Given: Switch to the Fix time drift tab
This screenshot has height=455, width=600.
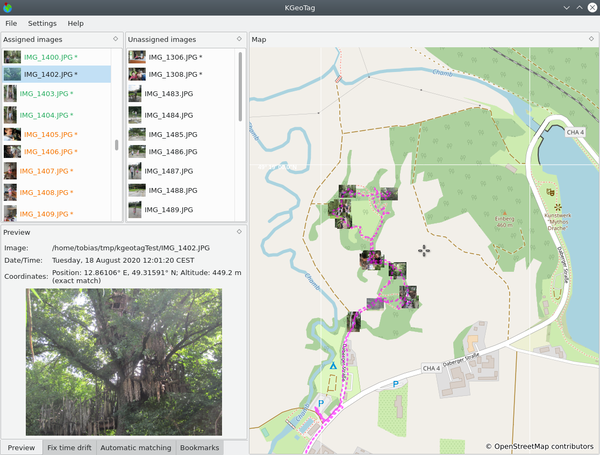Looking at the screenshot, I should tap(70, 447).
